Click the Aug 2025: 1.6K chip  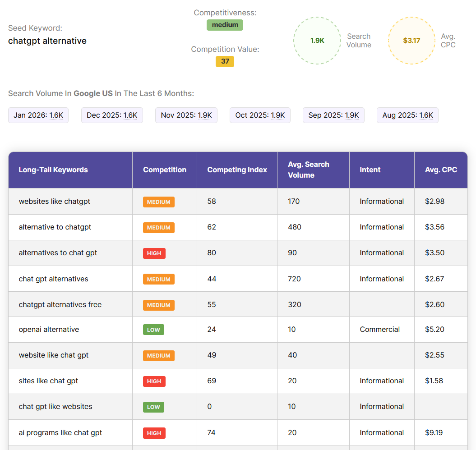[x=407, y=115]
